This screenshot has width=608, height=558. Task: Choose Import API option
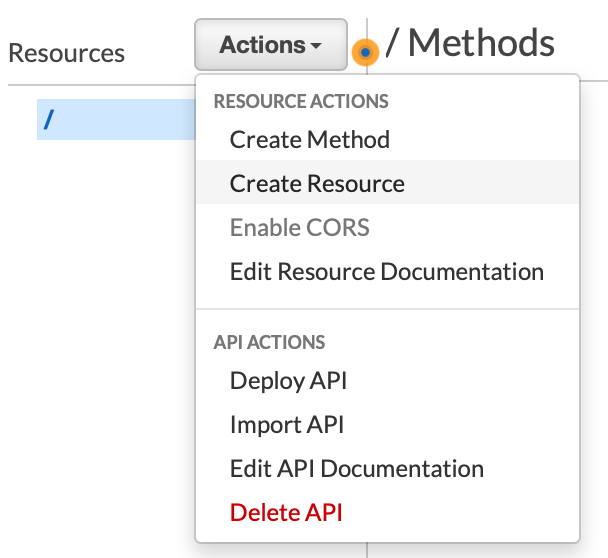(x=387, y=424)
